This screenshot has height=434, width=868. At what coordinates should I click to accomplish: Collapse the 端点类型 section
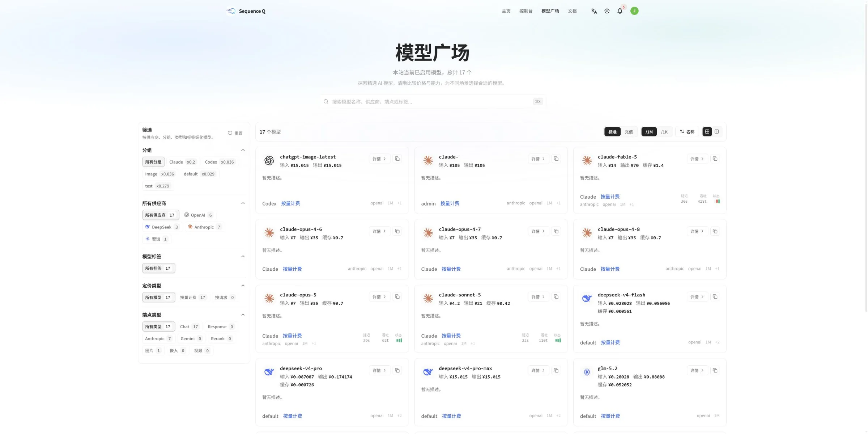243,315
